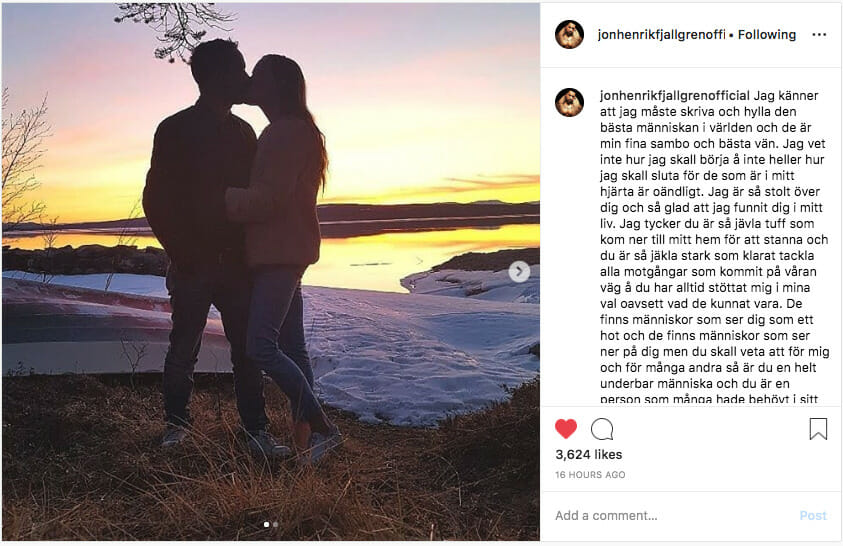Toggle the Following button in the header
Viewport: 843px width, 546px height.
pyautogui.click(x=767, y=35)
